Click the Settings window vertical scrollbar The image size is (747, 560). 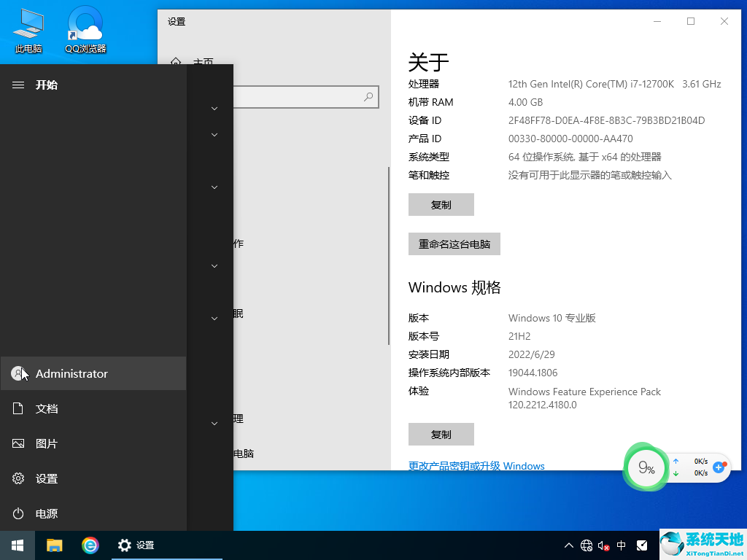(x=389, y=255)
